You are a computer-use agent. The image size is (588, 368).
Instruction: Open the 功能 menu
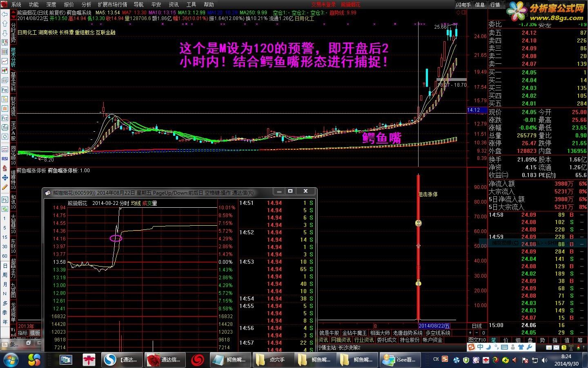(34, 4)
